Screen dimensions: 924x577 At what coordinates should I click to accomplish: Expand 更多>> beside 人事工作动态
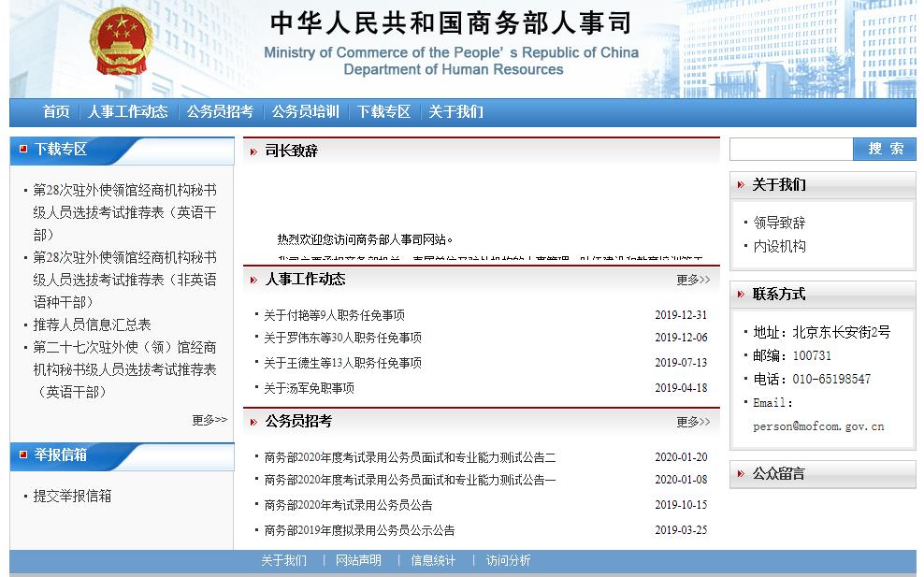point(692,278)
